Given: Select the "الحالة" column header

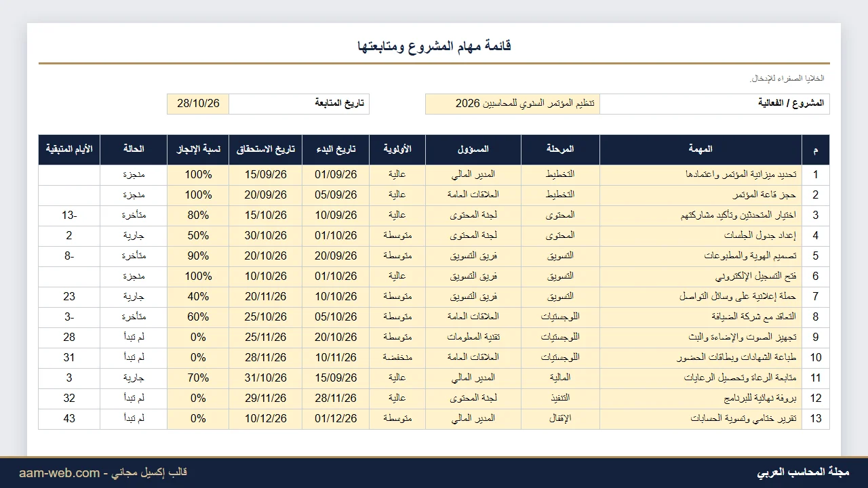Looking at the screenshot, I should coord(134,149).
